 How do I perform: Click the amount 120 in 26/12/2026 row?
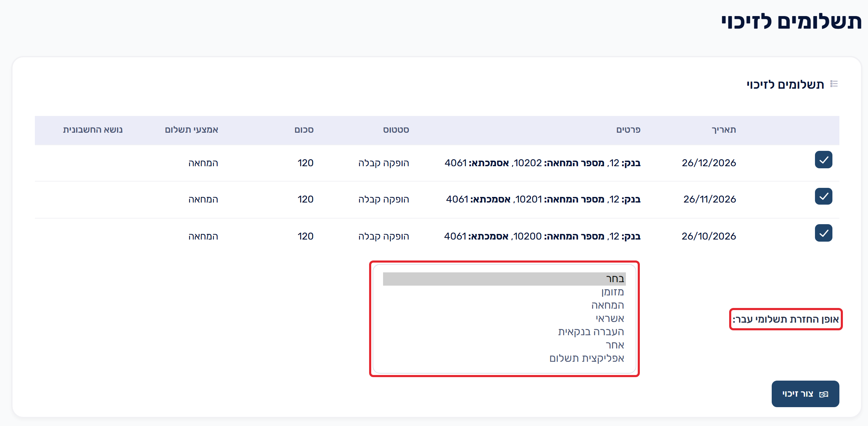pos(306,163)
